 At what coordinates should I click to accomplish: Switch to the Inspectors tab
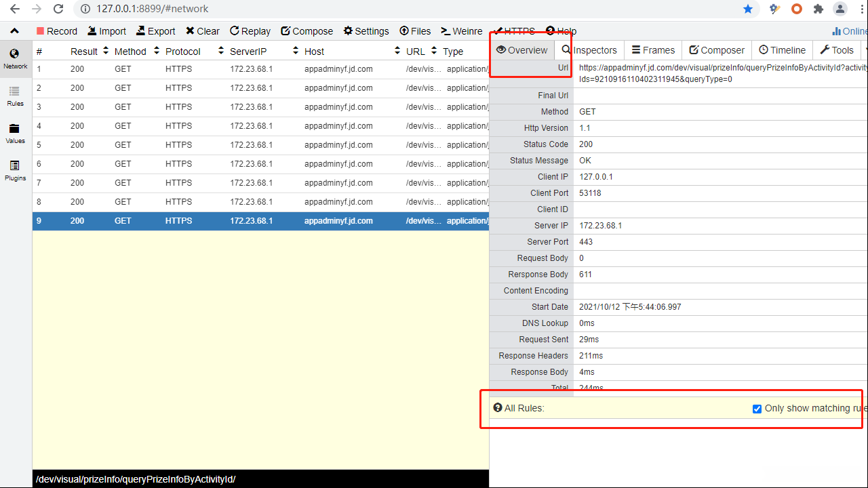tap(589, 50)
